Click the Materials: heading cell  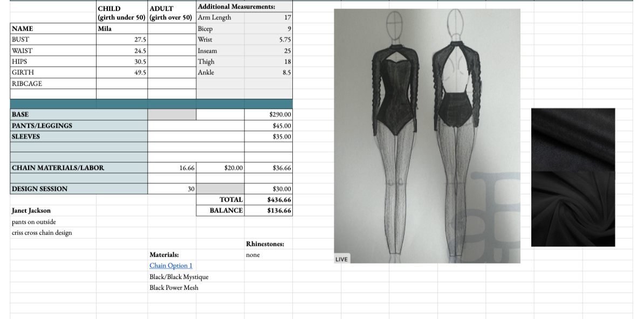pos(172,255)
